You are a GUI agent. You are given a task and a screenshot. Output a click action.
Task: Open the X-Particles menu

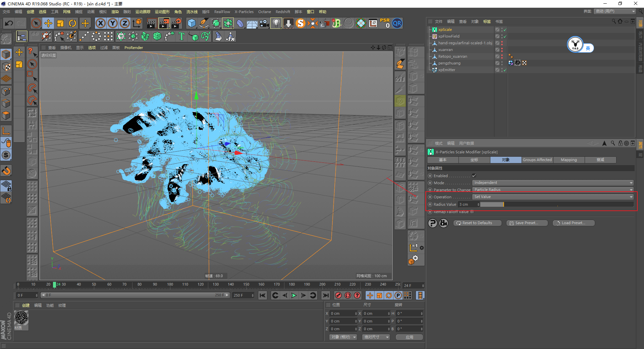244,12
